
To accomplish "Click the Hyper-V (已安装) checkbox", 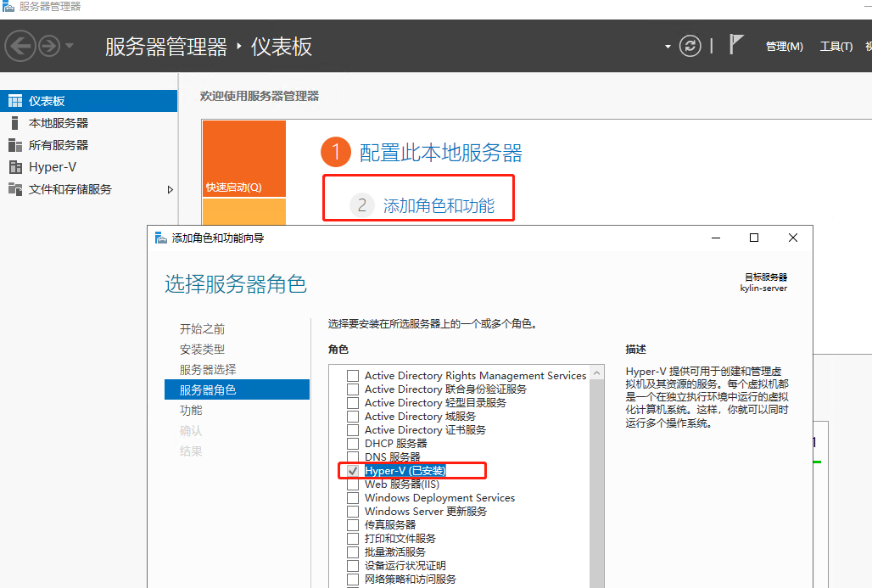I will click(x=353, y=471).
